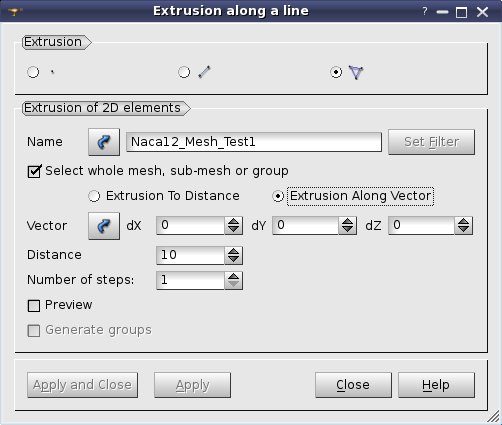Image resolution: width=502 pixels, height=425 pixels.
Task: Decrease the dY value with down arrow
Action: [348, 230]
